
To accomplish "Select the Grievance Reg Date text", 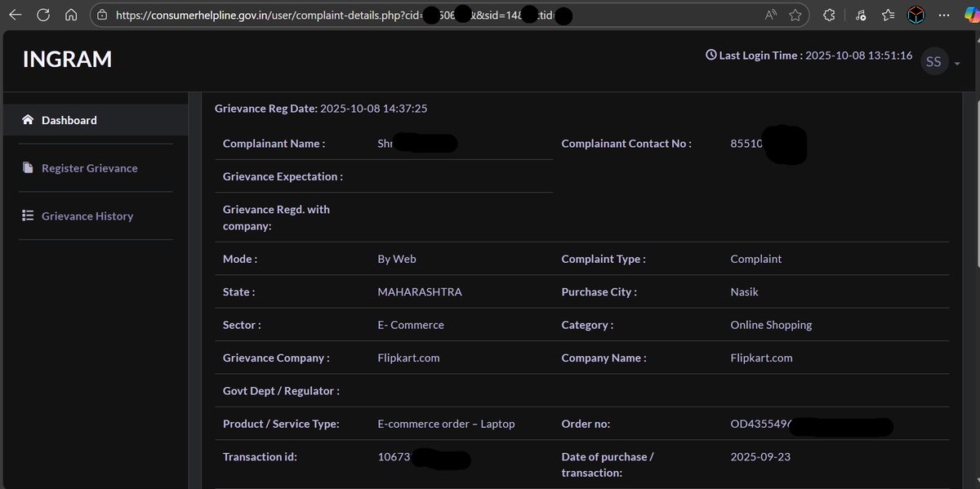I will point(322,108).
